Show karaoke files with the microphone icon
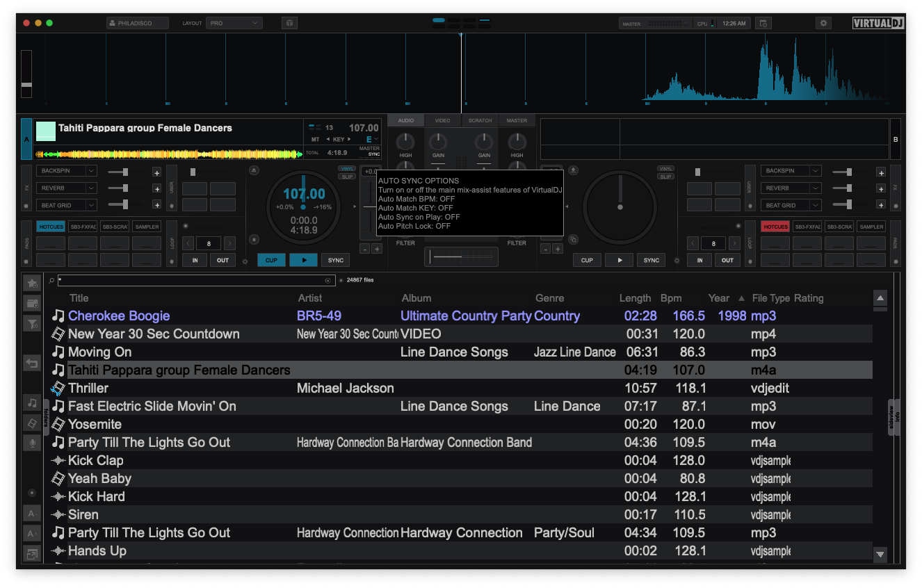Screen dimensions: 922x588 pos(31,443)
